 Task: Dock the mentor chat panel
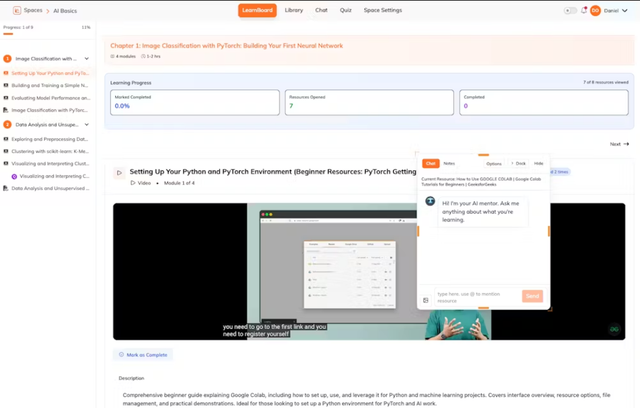pos(518,164)
